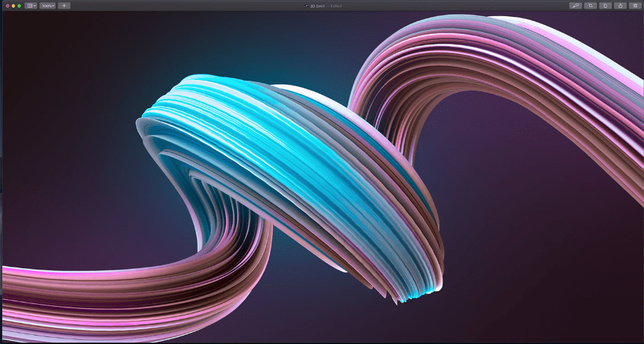Image resolution: width=644 pixels, height=344 pixels.
Task: Select the paint brush tool icon
Action: [575, 6]
